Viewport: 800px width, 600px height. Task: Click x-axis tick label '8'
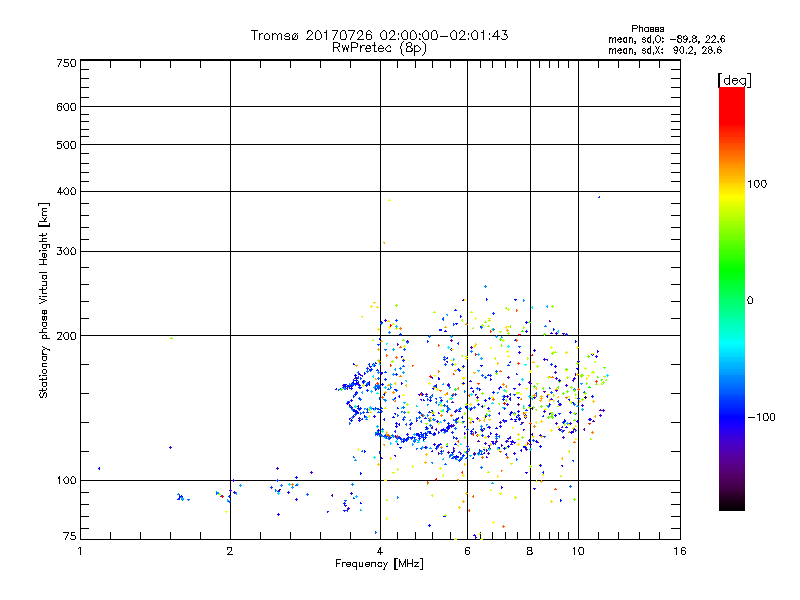[x=530, y=551]
